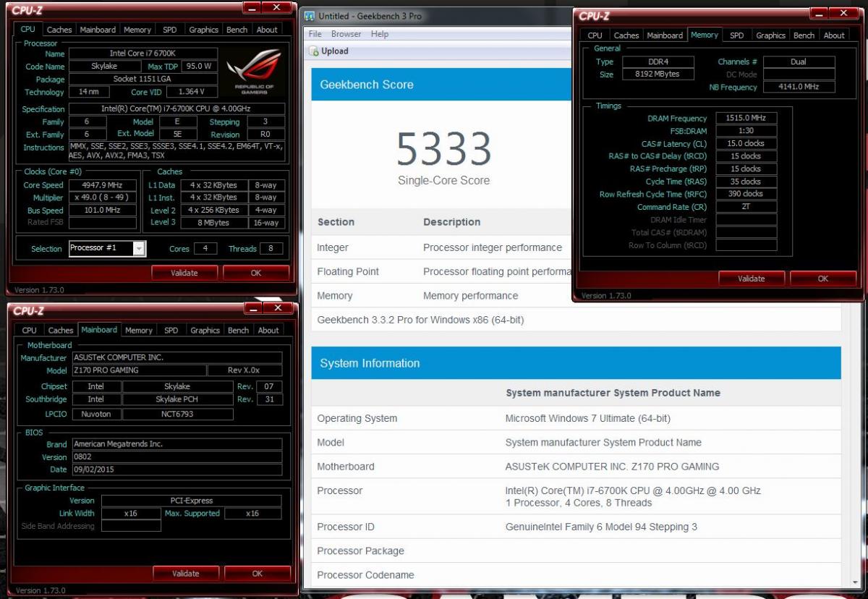
Task: Click the DRAM Frequency value 1515.0 MHz
Action: [746, 118]
